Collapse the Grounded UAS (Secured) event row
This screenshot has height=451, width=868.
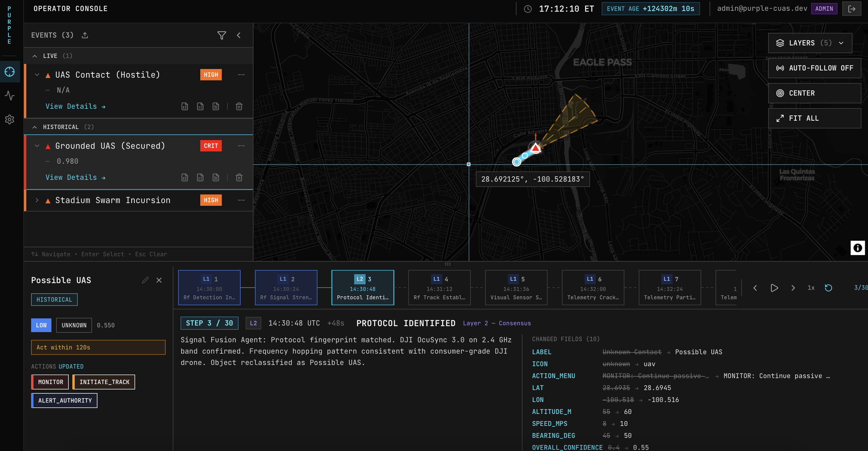(x=37, y=146)
